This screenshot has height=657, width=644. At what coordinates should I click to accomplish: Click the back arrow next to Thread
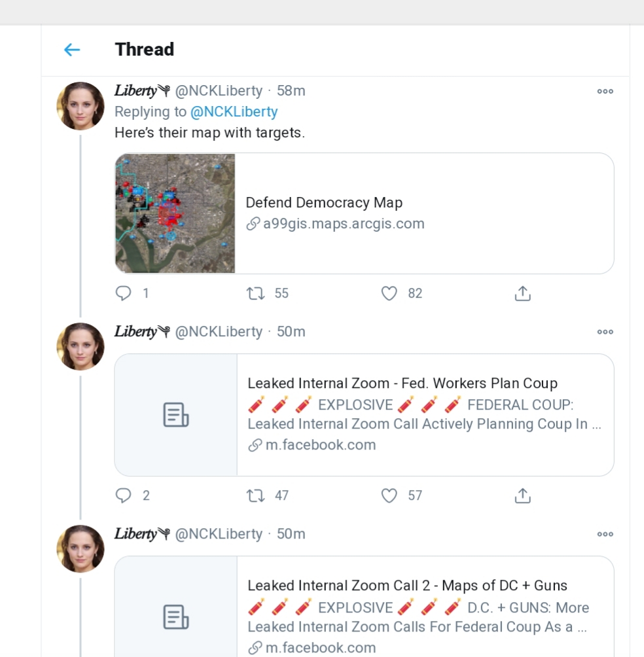pyautogui.click(x=72, y=50)
